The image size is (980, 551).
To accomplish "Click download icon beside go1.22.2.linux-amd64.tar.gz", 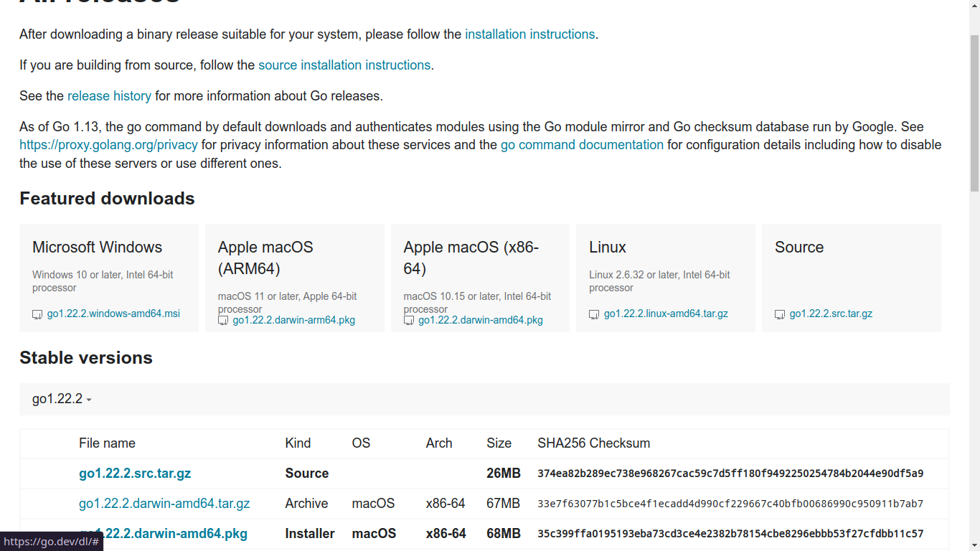I will coord(594,314).
